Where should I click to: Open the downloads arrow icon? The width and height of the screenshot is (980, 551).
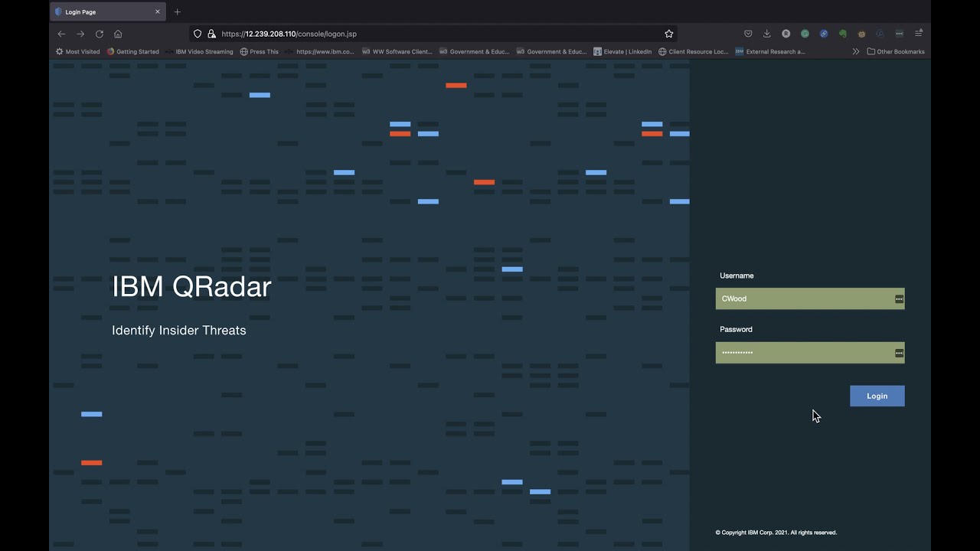coord(766,34)
